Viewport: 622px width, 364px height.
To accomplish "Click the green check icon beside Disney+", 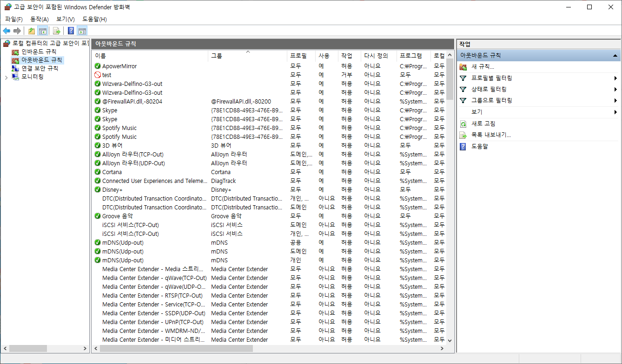I will (x=98, y=189).
